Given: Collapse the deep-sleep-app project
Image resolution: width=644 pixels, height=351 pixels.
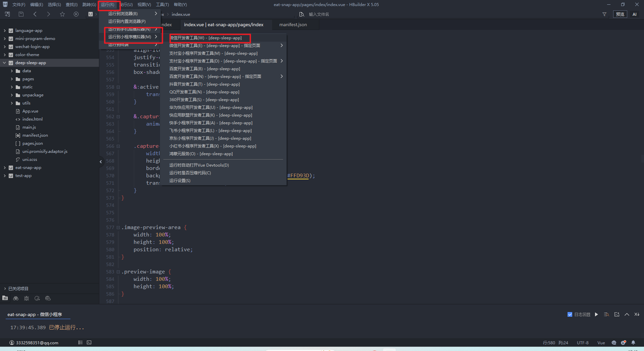Looking at the screenshot, I should 5,63.
